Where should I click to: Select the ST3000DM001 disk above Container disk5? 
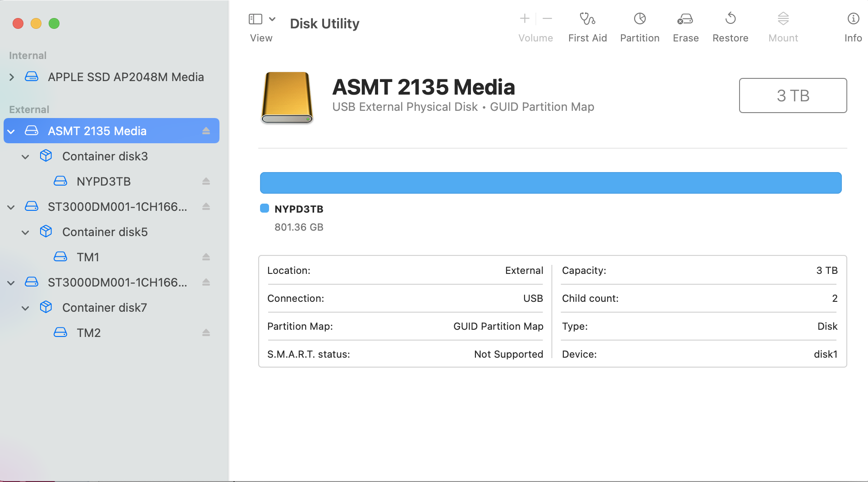(x=117, y=207)
